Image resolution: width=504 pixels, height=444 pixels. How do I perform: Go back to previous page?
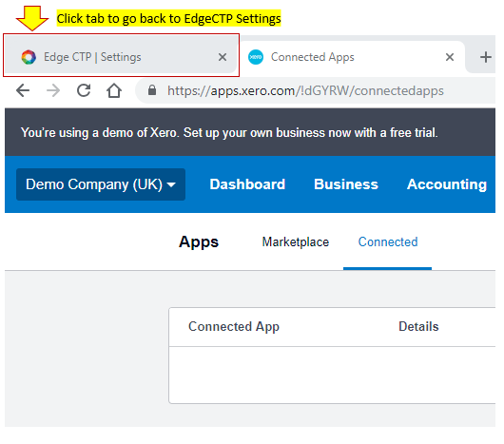[23, 90]
